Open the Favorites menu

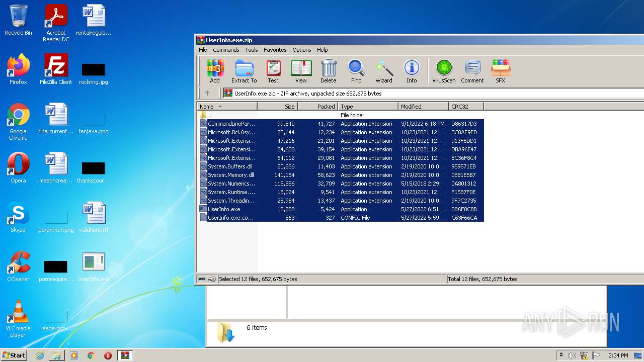click(x=275, y=50)
